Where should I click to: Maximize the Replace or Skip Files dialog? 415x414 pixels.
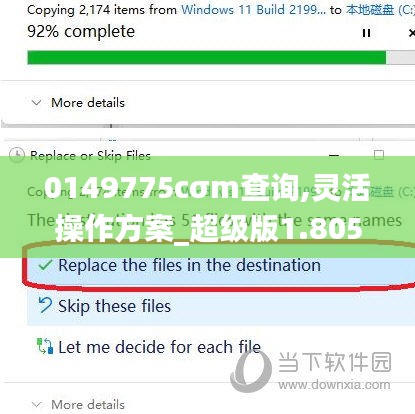379,155
